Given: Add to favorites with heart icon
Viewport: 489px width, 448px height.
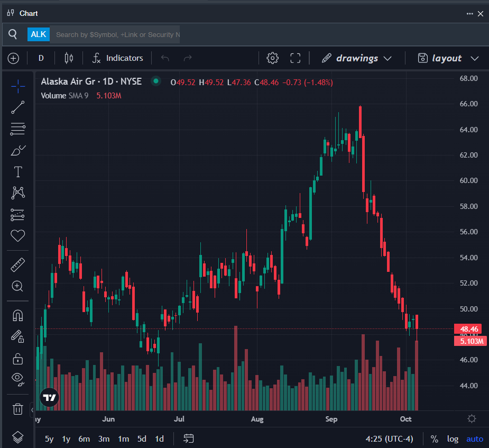Looking at the screenshot, I should click(17, 236).
